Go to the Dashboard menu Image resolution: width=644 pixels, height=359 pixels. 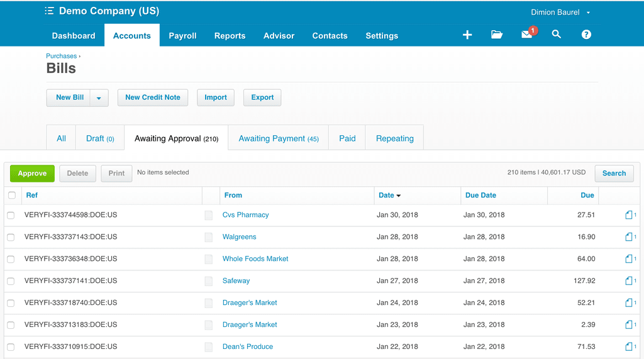(74, 36)
